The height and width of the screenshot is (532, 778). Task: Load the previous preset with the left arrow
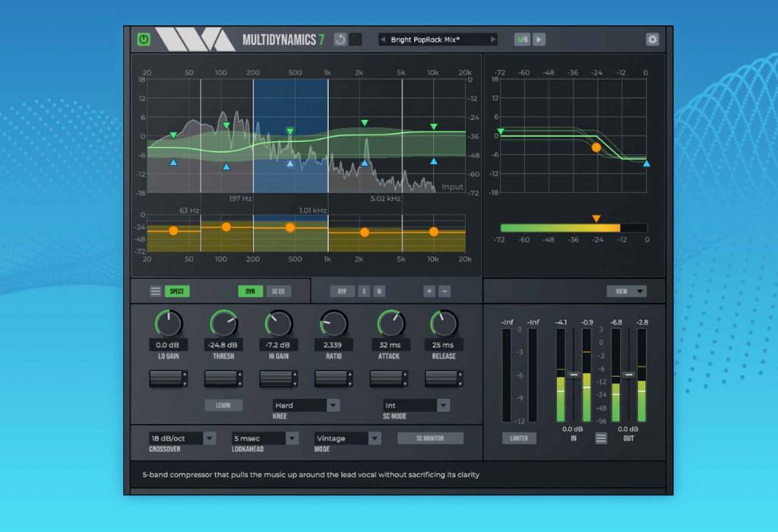tap(383, 40)
